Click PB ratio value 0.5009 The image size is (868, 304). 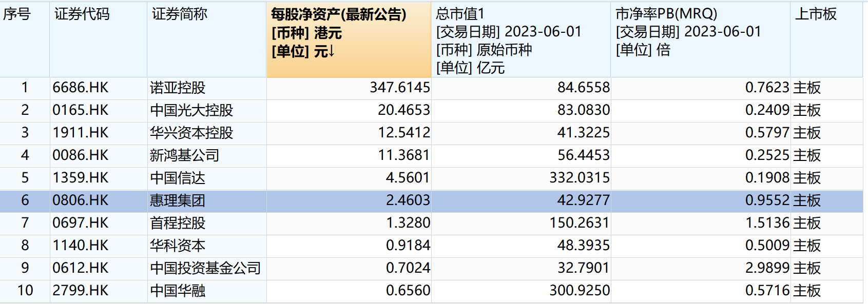(x=767, y=246)
